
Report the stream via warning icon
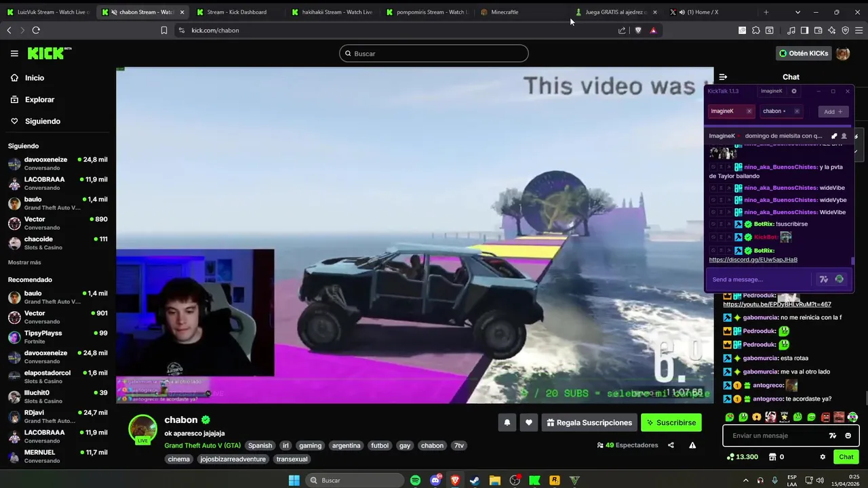(x=692, y=445)
